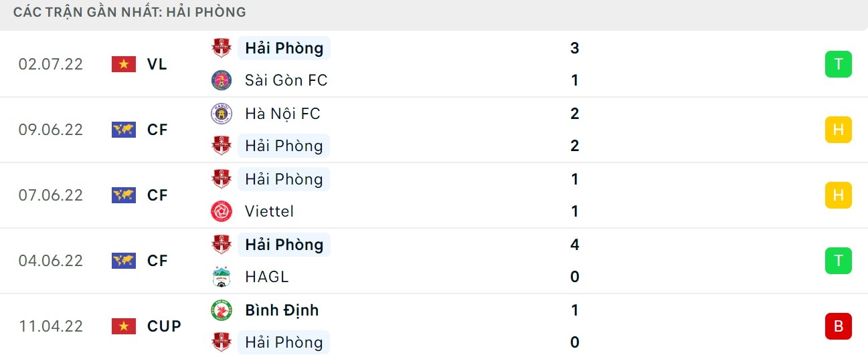The image size is (868, 355).
Task: Open the HAGL team link
Action: (x=266, y=277)
